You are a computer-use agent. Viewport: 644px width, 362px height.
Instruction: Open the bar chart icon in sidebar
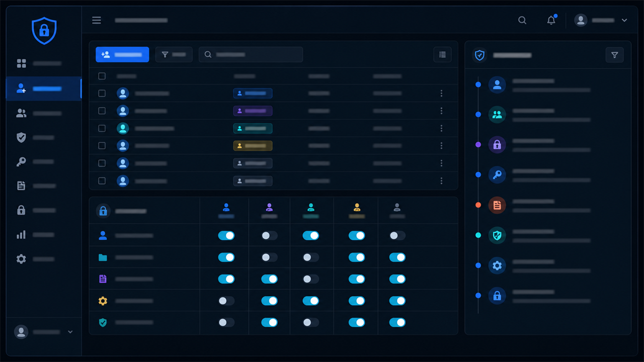[21, 235]
